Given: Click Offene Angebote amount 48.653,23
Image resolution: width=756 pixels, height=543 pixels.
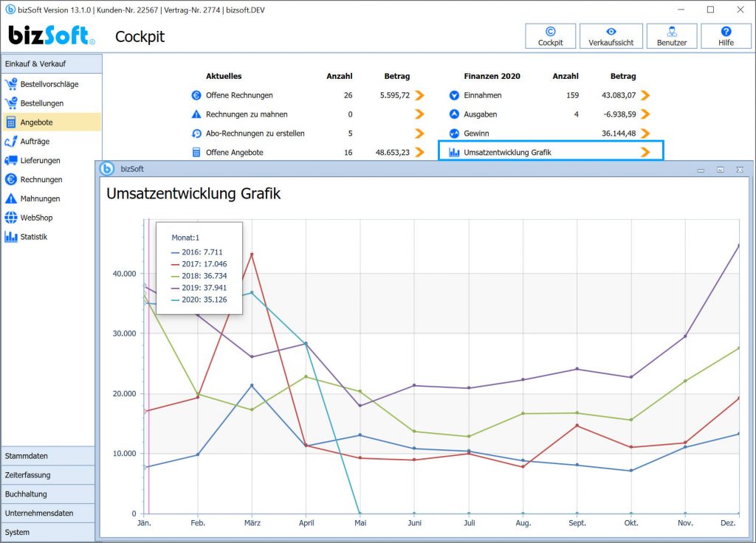Looking at the screenshot, I should [393, 152].
